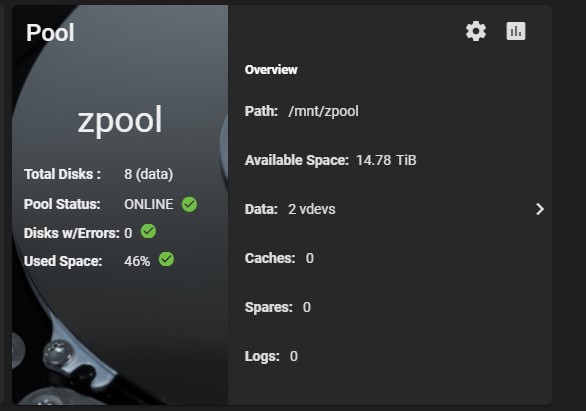
Task: Click the Disks w/Errors label
Action: 71,233
